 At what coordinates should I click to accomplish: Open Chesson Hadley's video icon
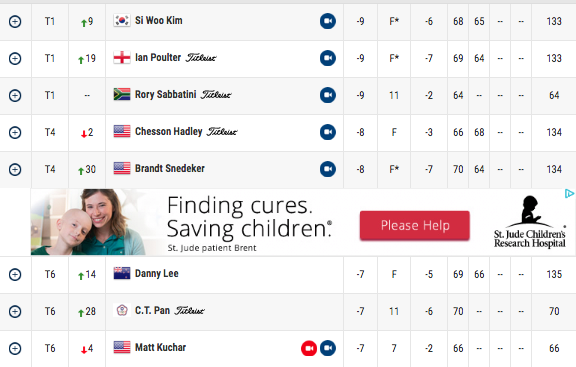328,132
